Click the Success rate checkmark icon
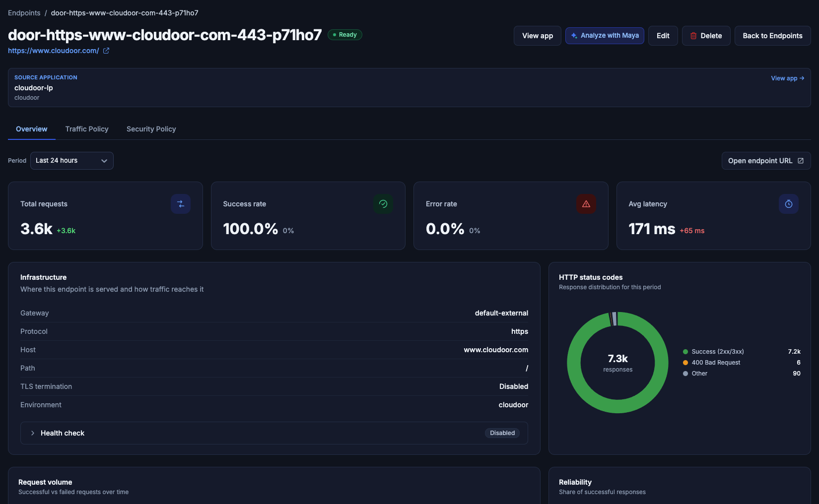 [383, 204]
